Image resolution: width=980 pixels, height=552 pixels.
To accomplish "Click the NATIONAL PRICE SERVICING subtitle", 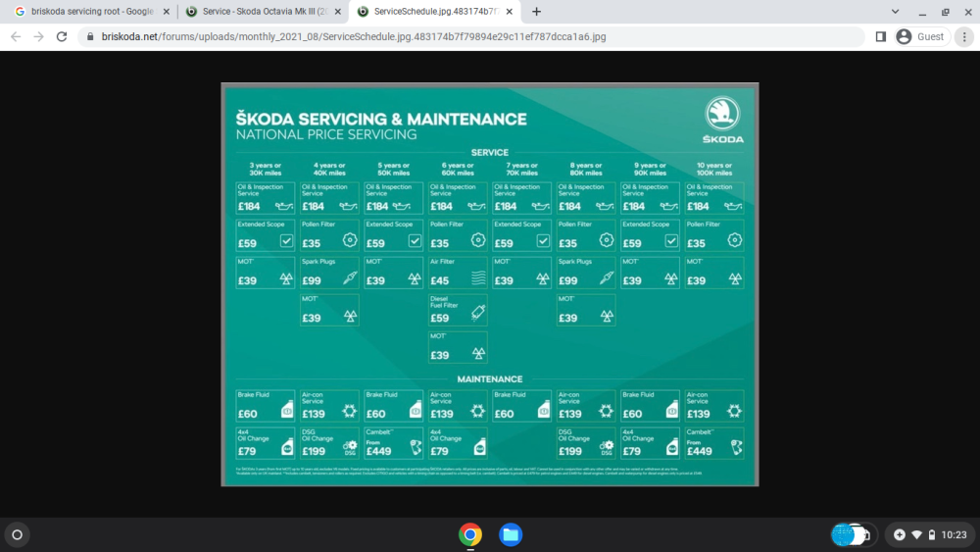I will (326, 134).
